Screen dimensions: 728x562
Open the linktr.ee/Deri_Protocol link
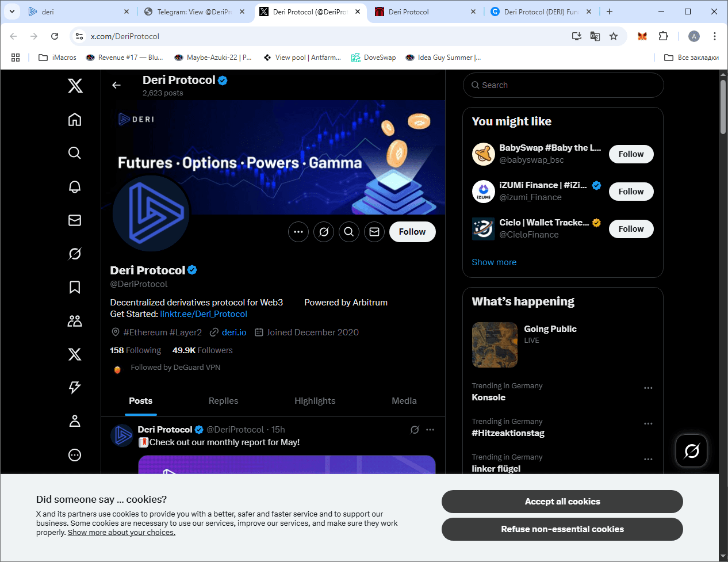pos(204,314)
